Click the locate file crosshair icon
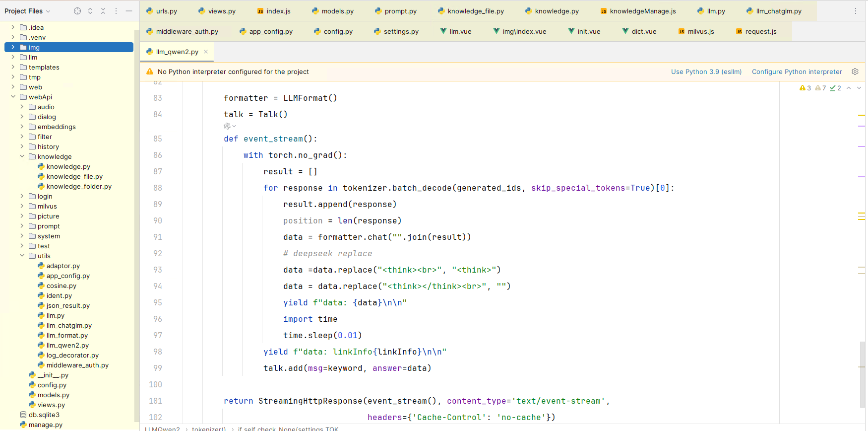The image size is (868, 431). 77,11
